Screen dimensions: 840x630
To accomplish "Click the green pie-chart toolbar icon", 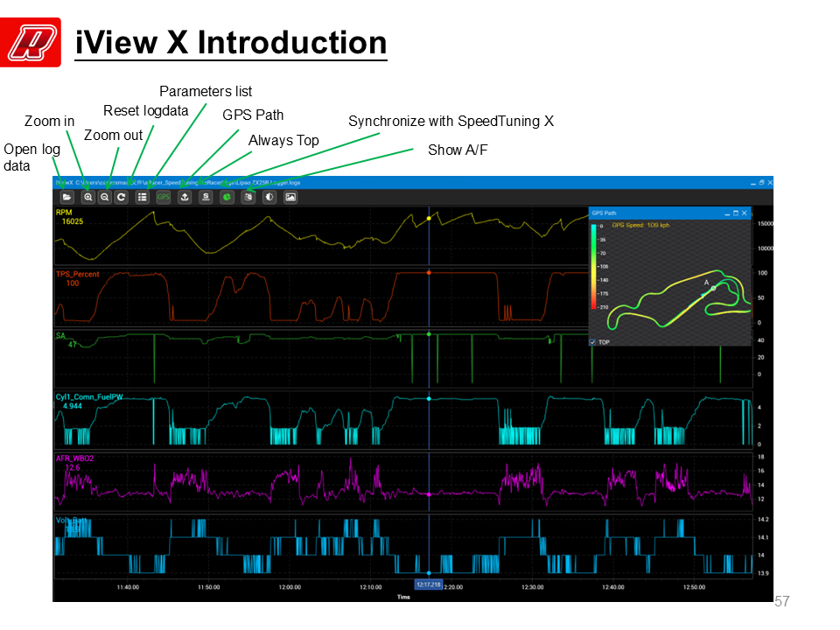I will [227, 197].
